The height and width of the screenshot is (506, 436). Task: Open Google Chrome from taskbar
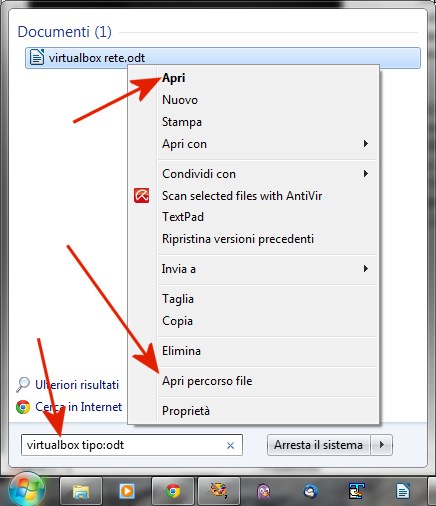point(173,491)
